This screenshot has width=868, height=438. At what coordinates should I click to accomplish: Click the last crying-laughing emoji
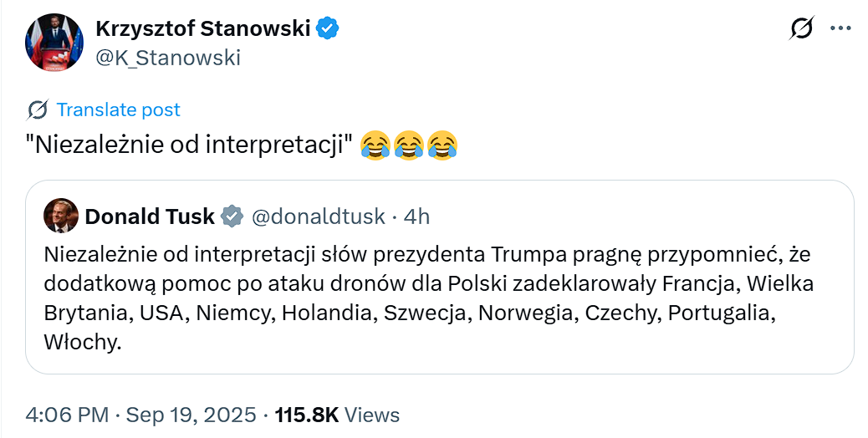442,146
